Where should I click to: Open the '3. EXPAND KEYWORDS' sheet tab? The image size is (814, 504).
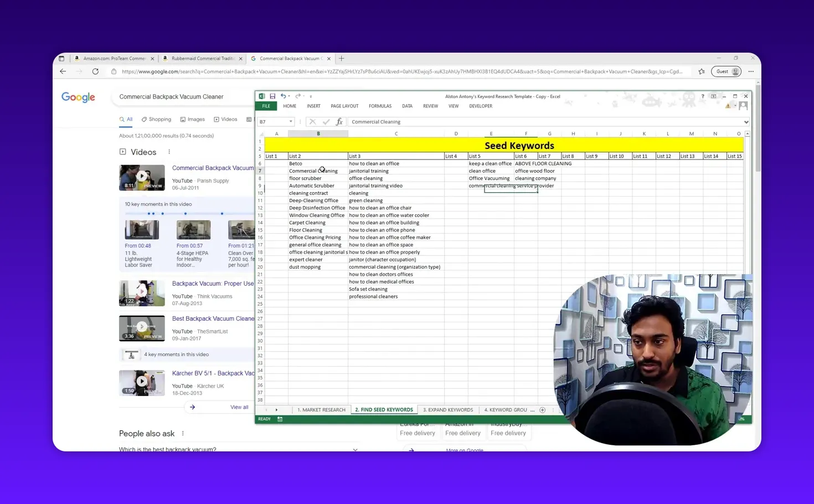click(x=447, y=410)
